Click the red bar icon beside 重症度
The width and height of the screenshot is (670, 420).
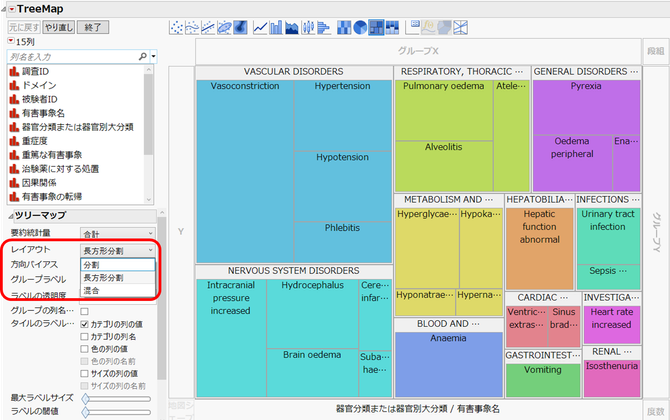(x=14, y=141)
